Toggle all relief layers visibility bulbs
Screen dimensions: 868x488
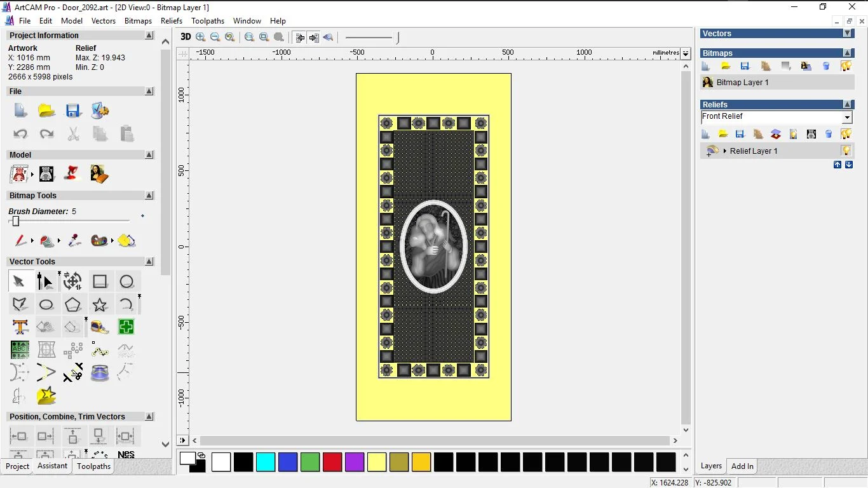point(846,134)
